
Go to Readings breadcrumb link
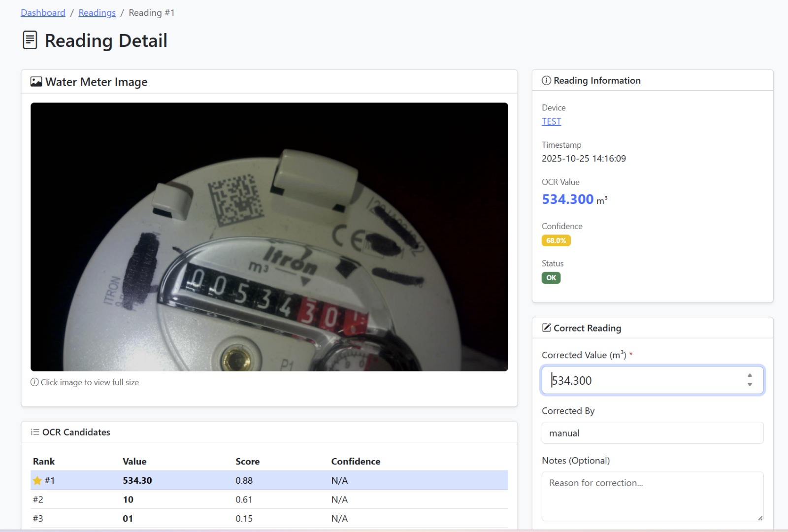(x=97, y=13)
